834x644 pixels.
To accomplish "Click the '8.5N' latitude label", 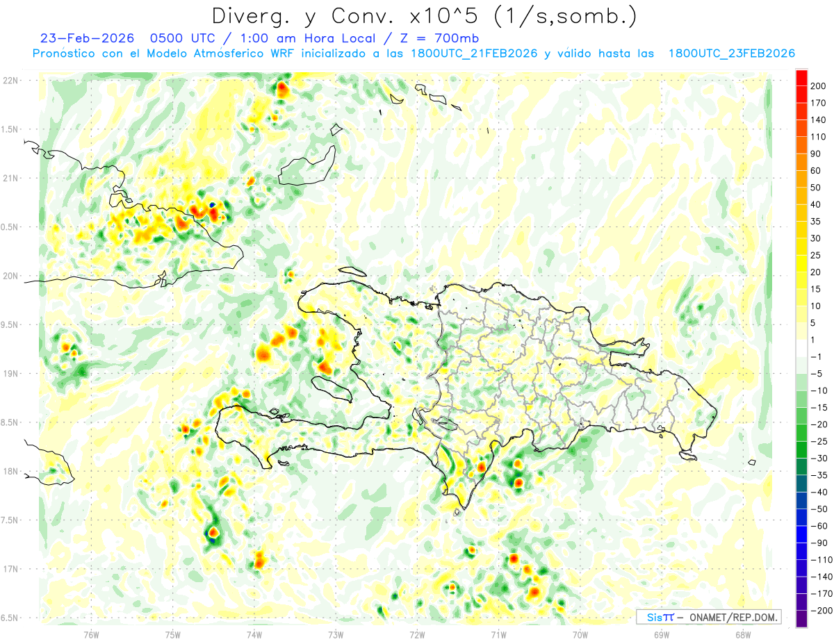I will click(9, 422).
